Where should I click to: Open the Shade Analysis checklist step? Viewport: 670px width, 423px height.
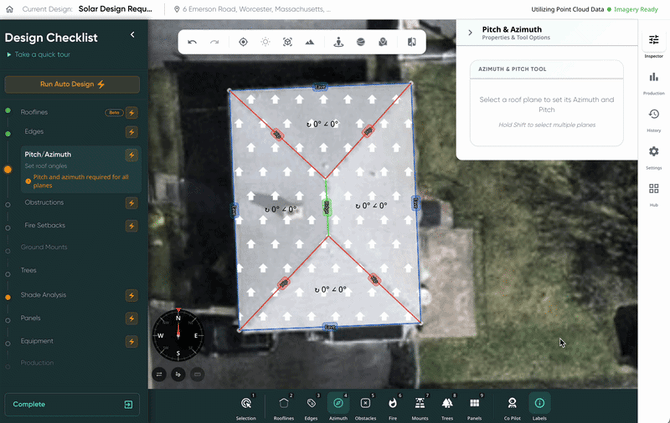(43, 295)
